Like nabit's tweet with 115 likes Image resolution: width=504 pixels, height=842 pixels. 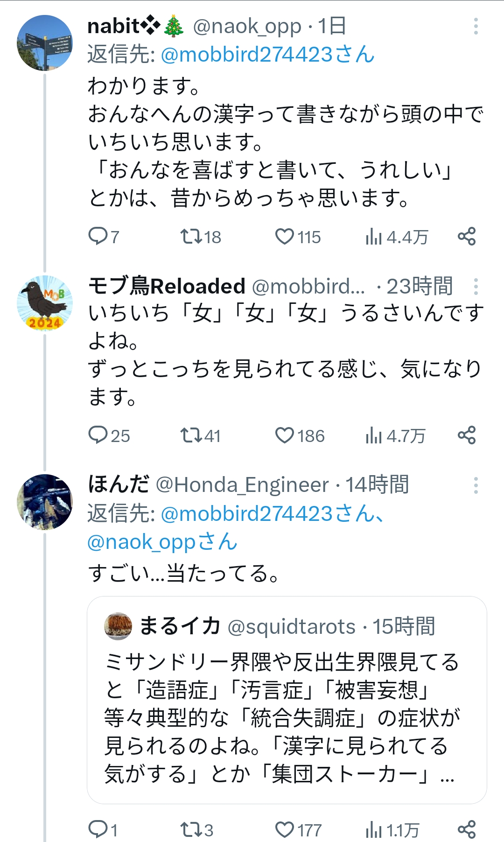pyautogui.click(x=298, y=237)
